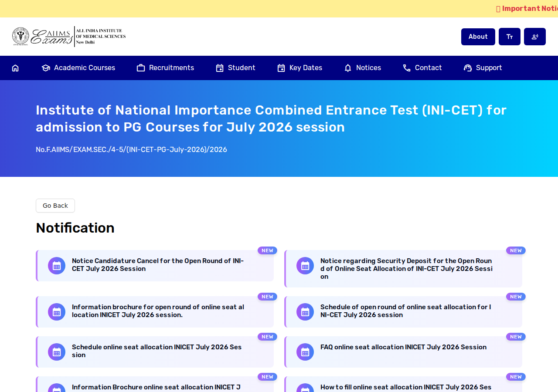
Task: Click the Notification section heading
Action: pos(75,228)
